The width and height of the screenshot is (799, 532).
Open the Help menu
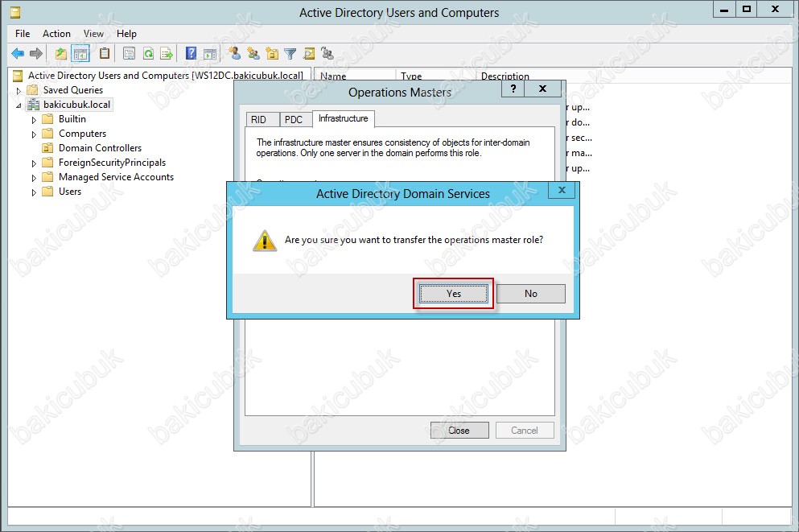coord(126,34)
